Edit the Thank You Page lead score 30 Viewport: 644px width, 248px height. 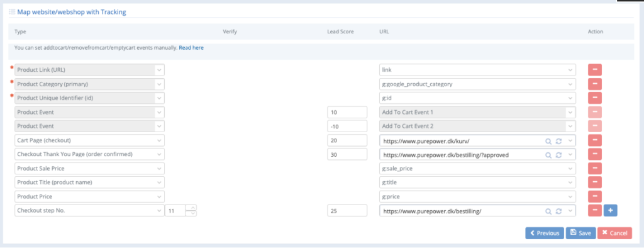[347, 154]
